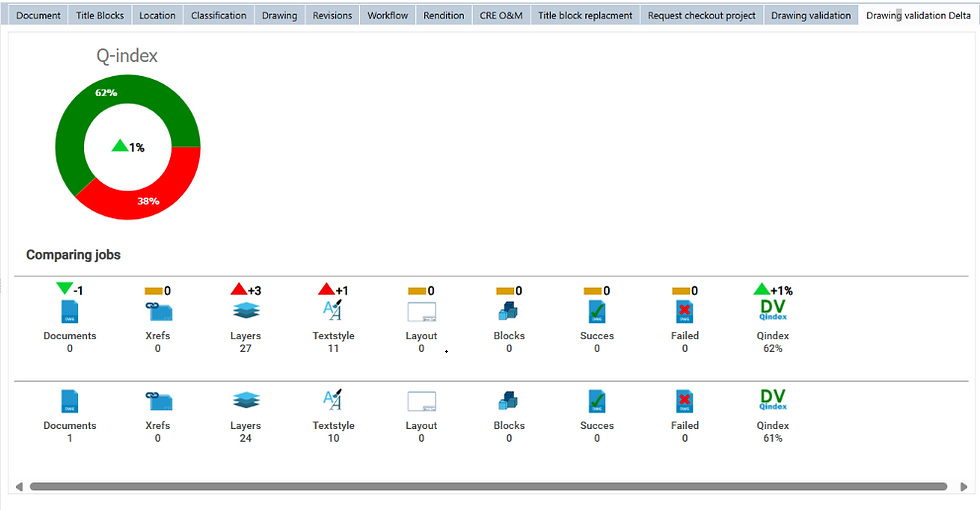Switch to the Drawing validation tab

click(811, 16)
